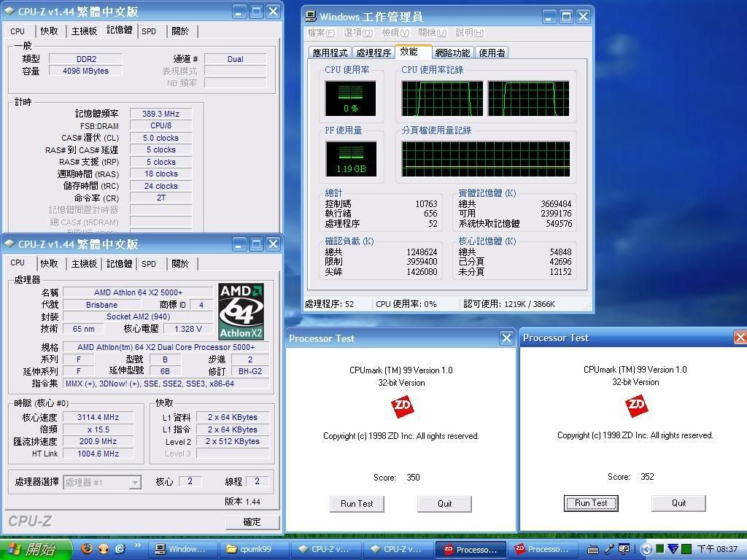The image size is (747, 560).
Task: Open 快取 tab in lower CPU-Z window
Action: click(x=49, y=263)
